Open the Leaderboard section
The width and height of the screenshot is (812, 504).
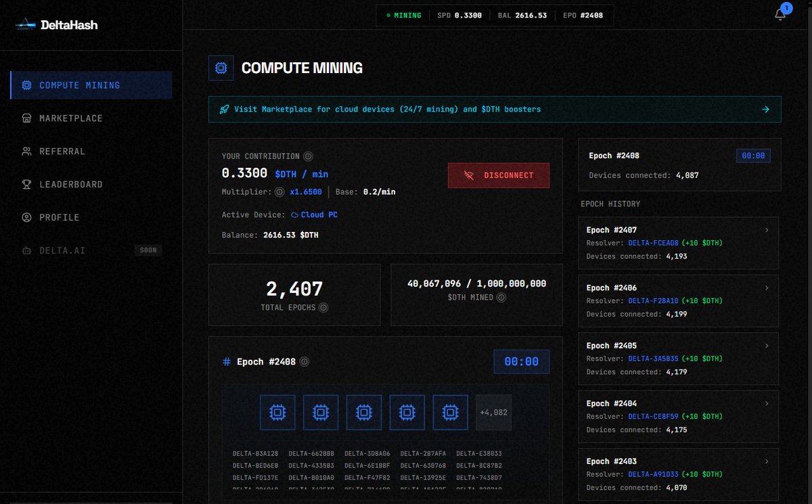pyautogui.click(x=91, y=184)
